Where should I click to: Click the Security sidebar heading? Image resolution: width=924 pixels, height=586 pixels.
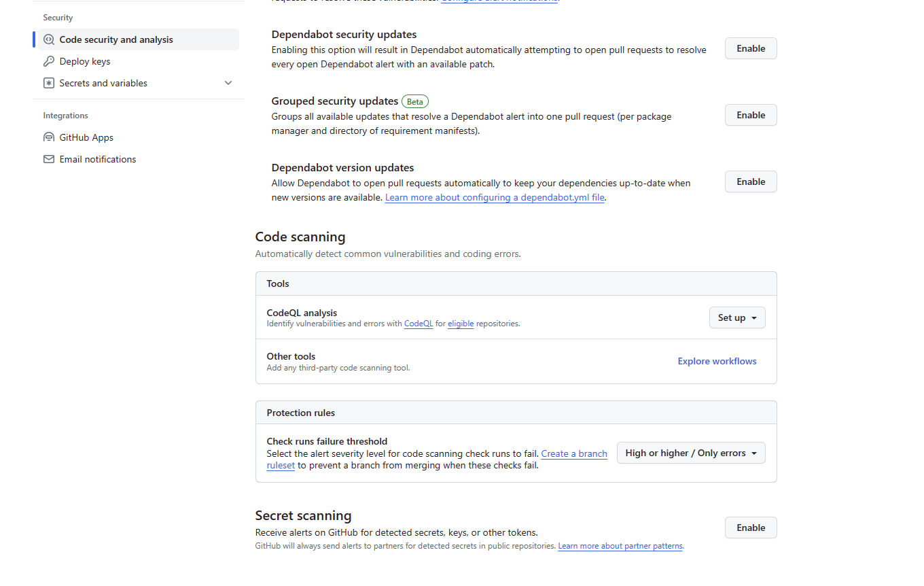(x=58, y=18)
